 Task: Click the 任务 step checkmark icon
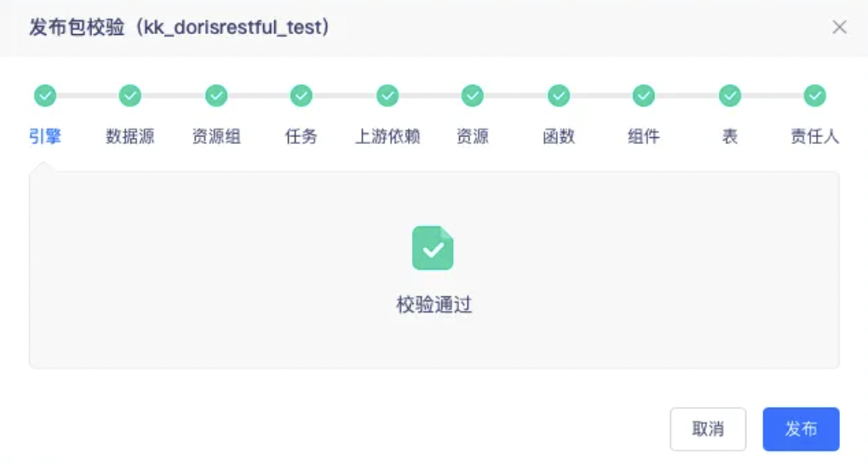point(302,95)
